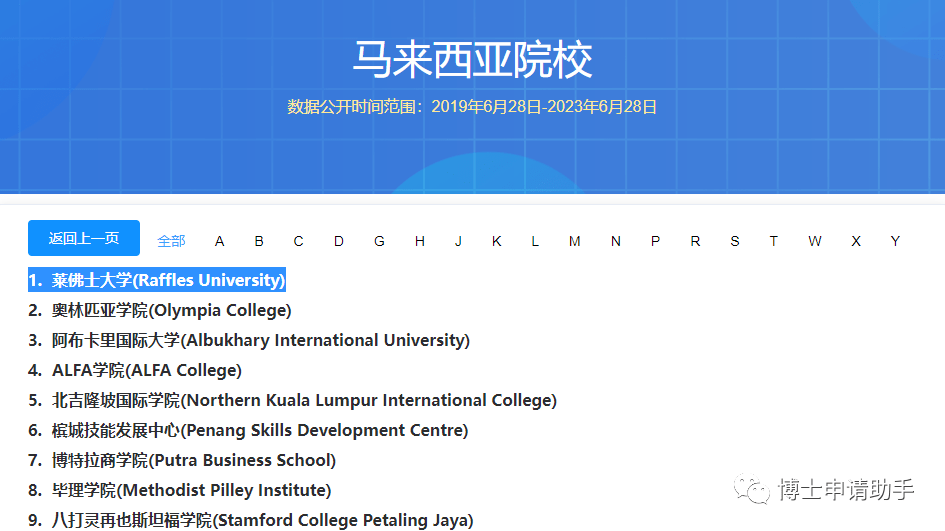This screenshot has height=531, width=945.
Task: Filter schools by letter G
Action: 379,241
